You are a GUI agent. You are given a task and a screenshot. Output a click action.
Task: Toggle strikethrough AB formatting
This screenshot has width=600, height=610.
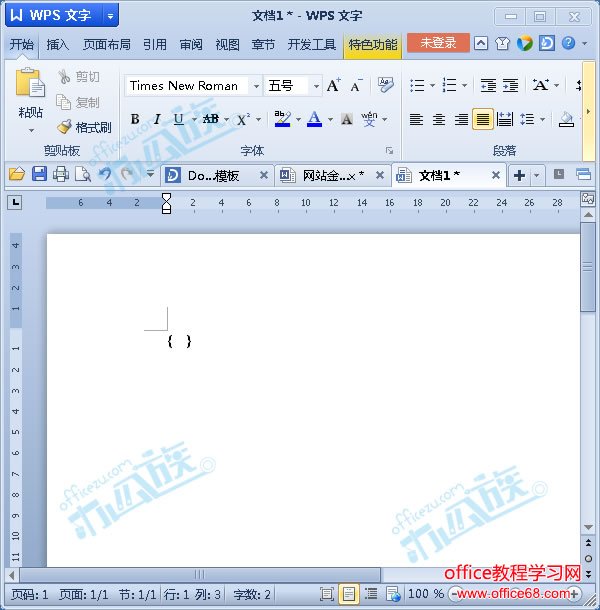click(211, 119)
